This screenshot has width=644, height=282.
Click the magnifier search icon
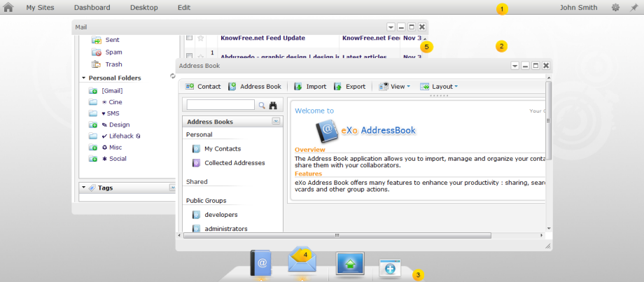(x=262, y=105)
